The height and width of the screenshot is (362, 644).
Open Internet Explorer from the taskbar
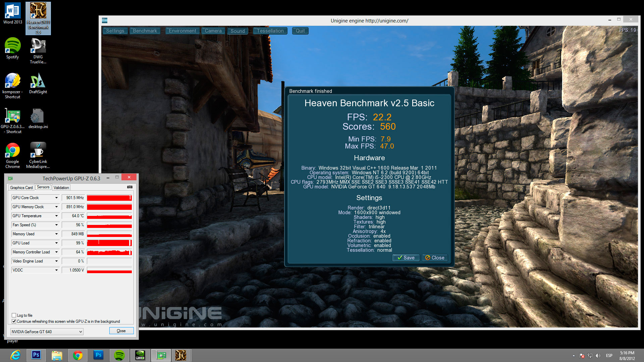tap(15, 355)
